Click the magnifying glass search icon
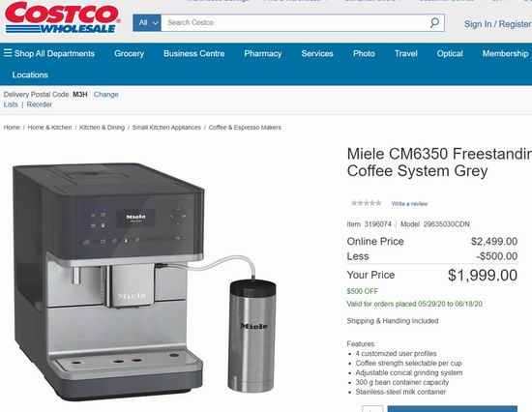 click(x=434, y=23)
